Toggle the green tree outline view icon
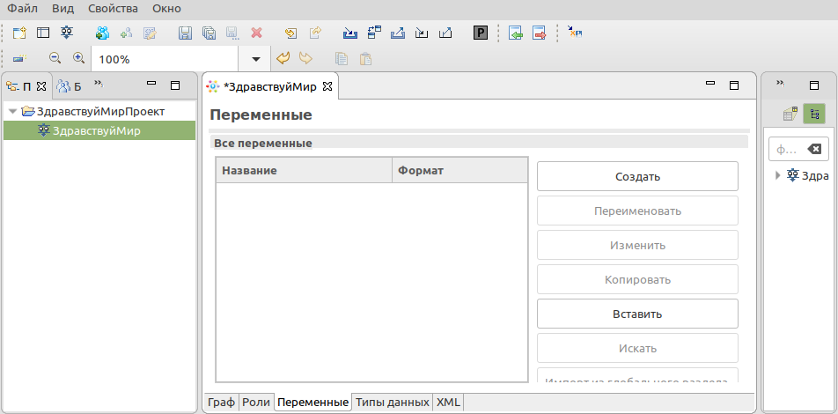 (814, 114)
